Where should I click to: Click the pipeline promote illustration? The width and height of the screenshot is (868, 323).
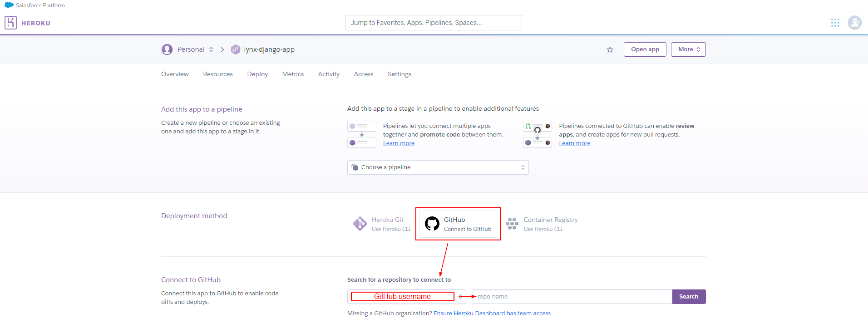[x=362, y=134]
